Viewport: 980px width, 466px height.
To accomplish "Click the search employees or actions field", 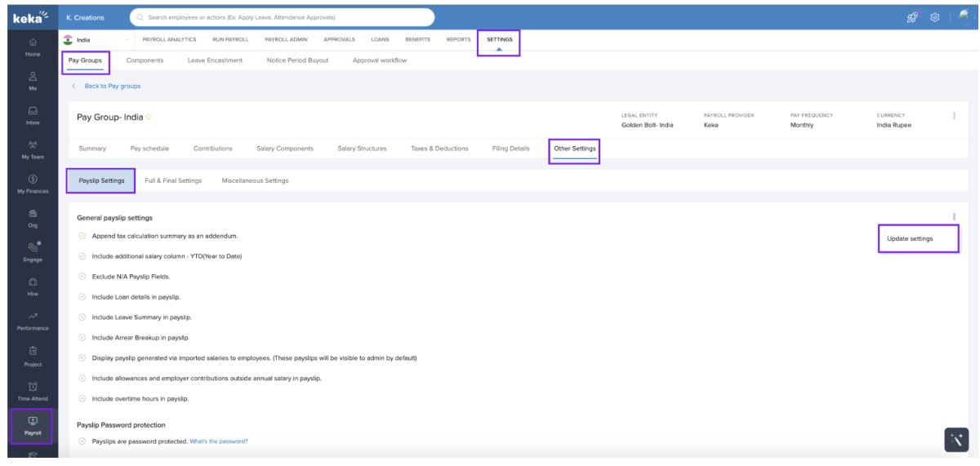I will 282,17.
